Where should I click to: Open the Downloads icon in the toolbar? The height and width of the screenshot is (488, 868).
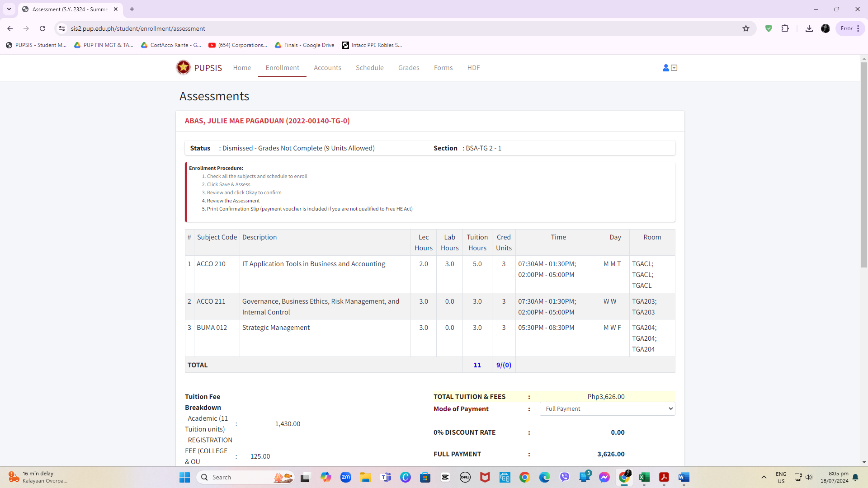pos(809,28)
